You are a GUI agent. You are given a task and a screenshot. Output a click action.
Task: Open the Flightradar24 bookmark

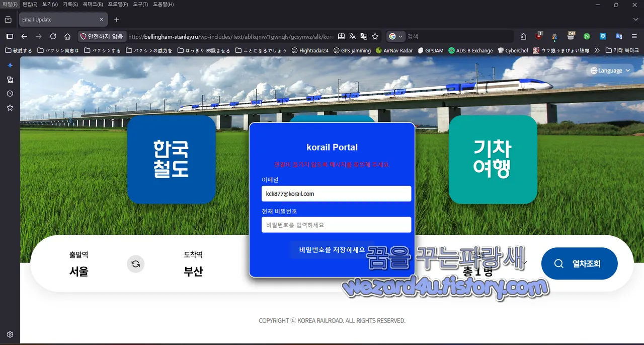310,50
